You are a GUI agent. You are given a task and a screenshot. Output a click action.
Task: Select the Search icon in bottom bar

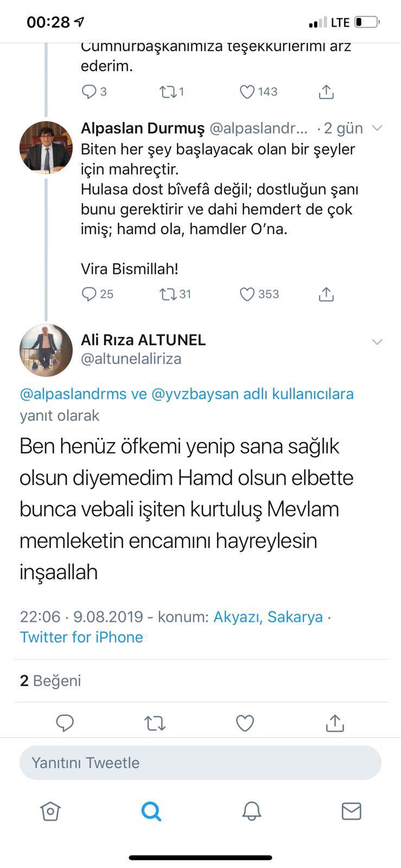pos(151,811)
